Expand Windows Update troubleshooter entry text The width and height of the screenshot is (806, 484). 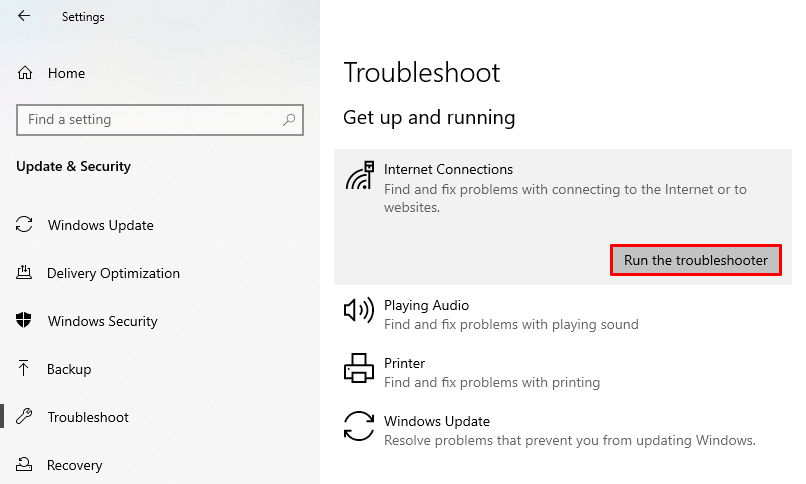(569, 430)
